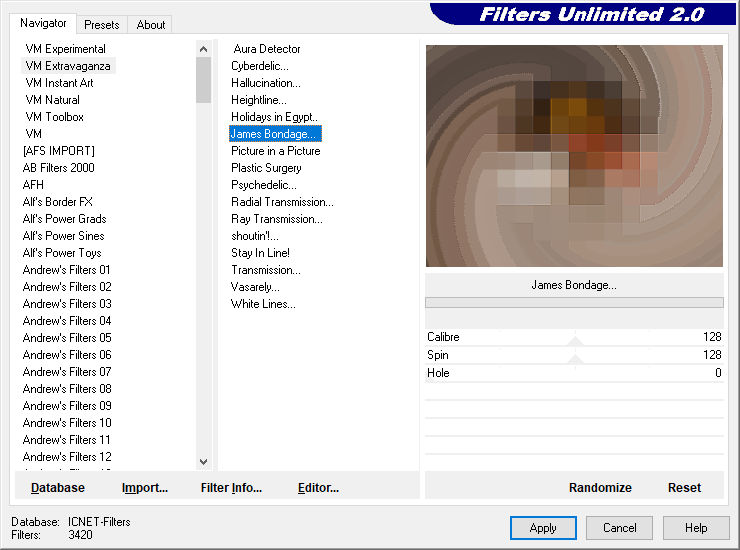Click the Cancel button
This screenshot has width=740, height=550.
620,528
